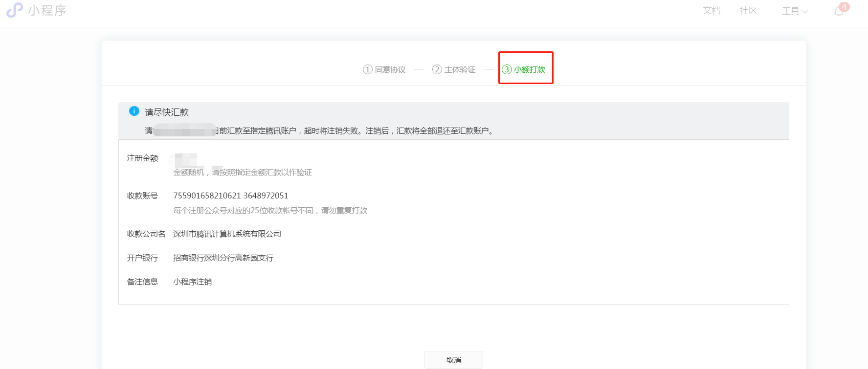Click the 小程序 logo icon

[15, 10]
